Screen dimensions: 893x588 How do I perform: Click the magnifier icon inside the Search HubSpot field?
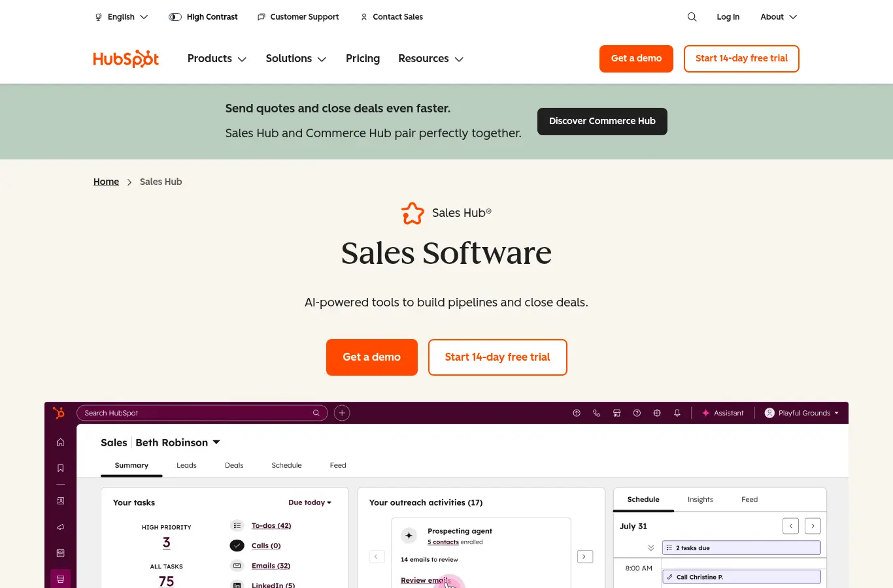[x=316, y=413]
